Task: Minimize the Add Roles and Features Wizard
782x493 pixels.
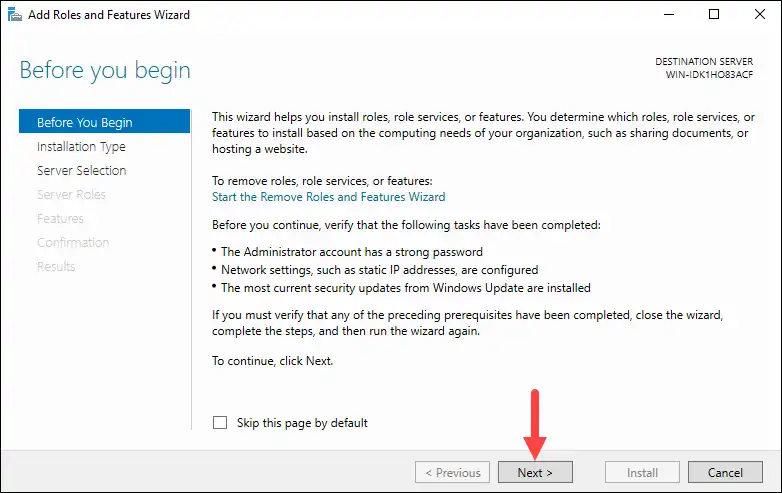Action: coord(669,14)
